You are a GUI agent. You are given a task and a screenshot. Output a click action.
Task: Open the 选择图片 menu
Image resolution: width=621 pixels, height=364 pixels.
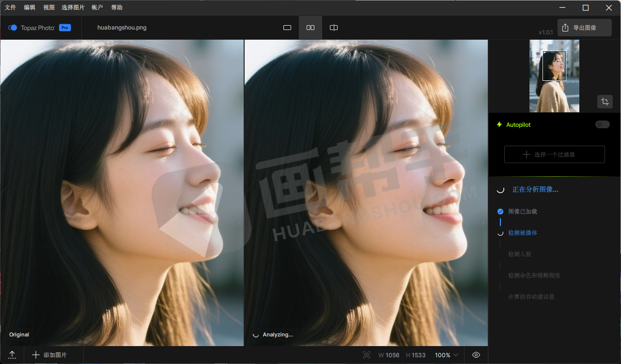[73, 7]
